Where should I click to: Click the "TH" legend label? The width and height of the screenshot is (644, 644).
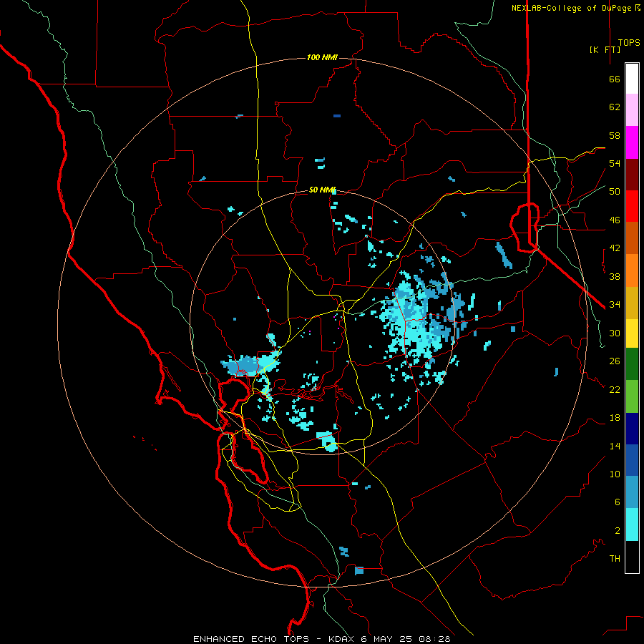(x=615, y=559)
